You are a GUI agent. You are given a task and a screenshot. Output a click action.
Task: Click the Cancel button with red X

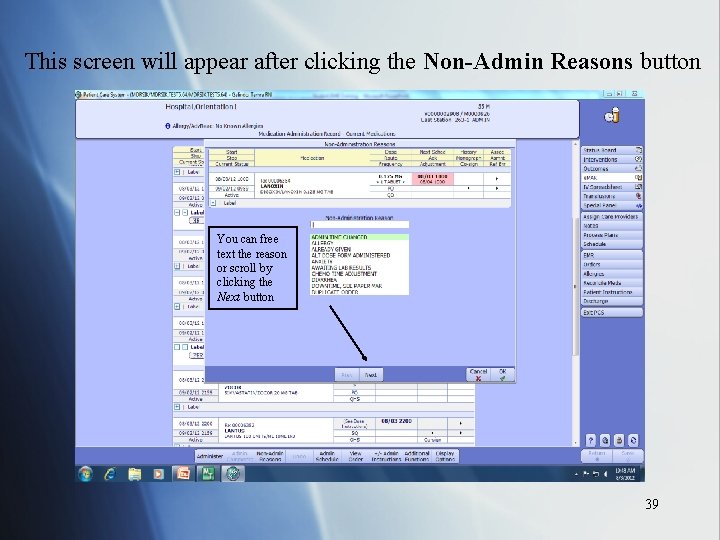[478, 374]
